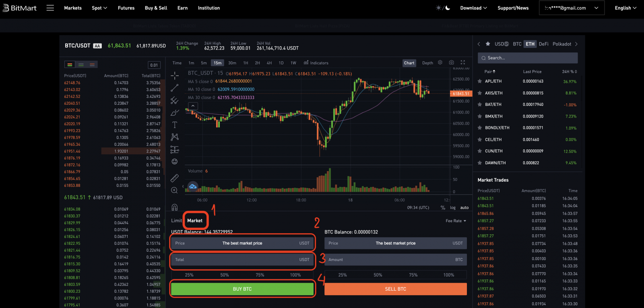Favorite the BONDLY/ETH pair
The image size is (644, 308).
[x=480, y=128]
